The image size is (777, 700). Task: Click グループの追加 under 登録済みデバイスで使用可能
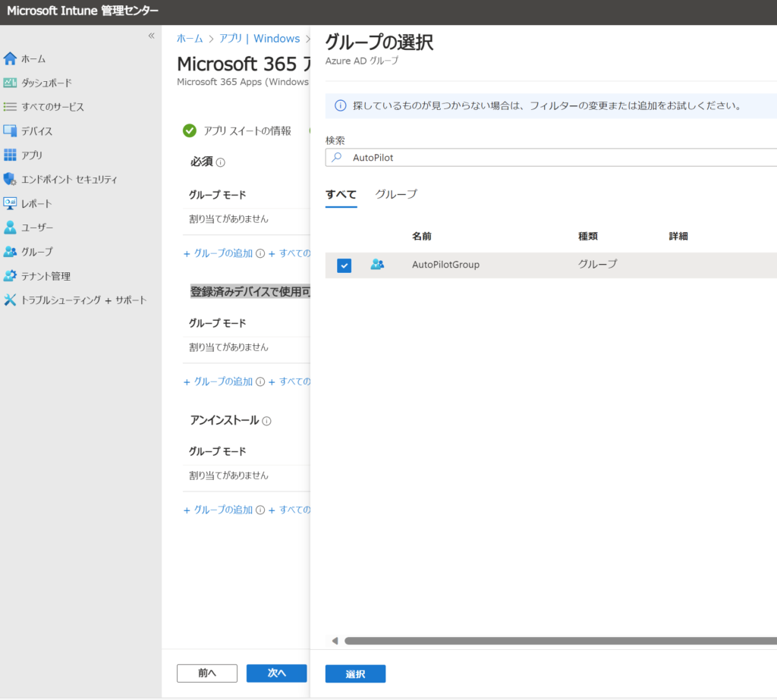pyautogui.click(x=223, y=382)
